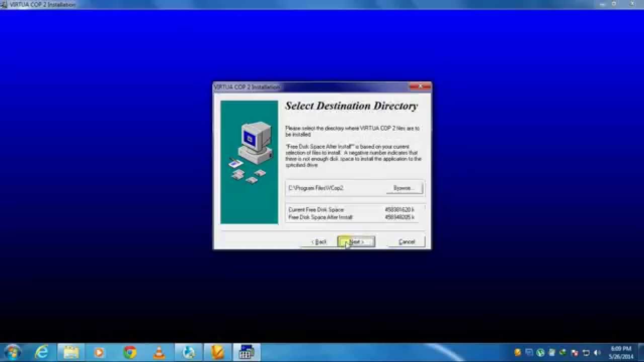The image size is (644, 362).
Task: Click the blue globe taskbar icon
Action: (189, 352)
